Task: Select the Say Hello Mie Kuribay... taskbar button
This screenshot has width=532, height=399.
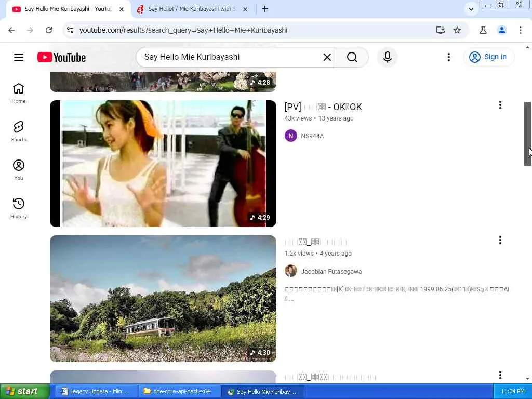Action: tap(263, 392)
